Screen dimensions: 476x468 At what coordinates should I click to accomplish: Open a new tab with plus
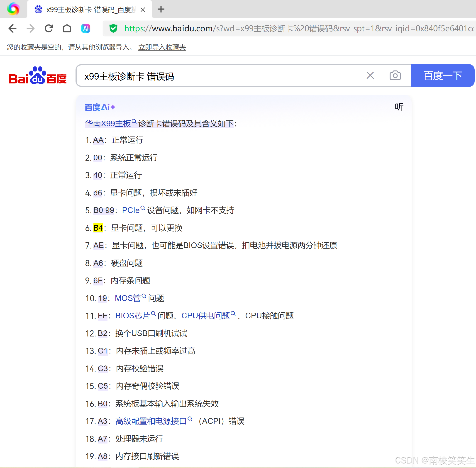pyautogui.click(x=161, y=9)
